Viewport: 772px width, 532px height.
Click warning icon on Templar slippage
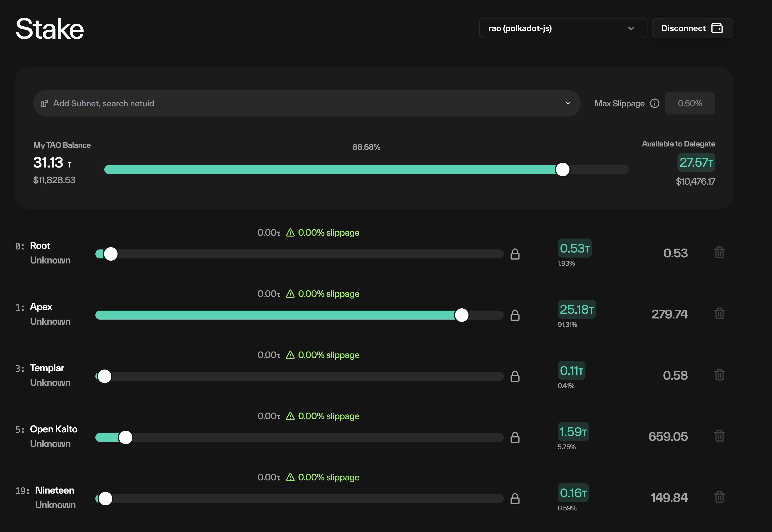(x=290, y=355)
